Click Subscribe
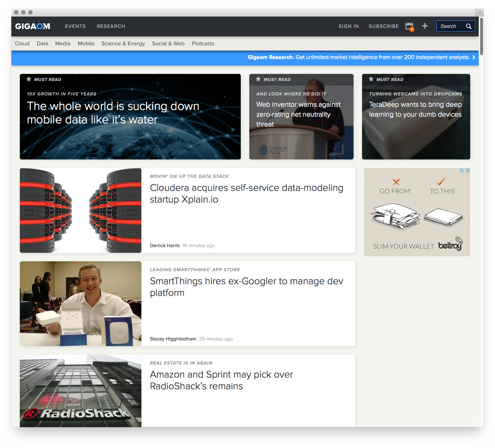Image resolution: width=495 pixels, height=448 pixels. click(384, 26)
